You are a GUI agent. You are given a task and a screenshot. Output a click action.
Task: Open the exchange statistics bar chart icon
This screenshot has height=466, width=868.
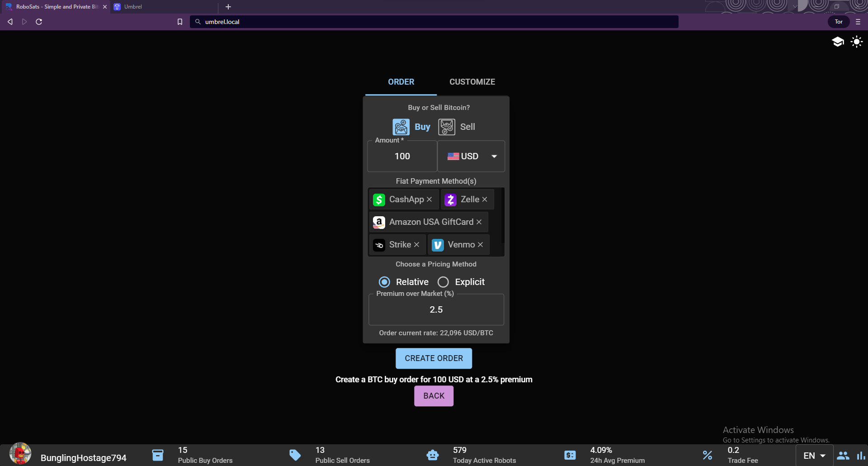click(861, 456)
